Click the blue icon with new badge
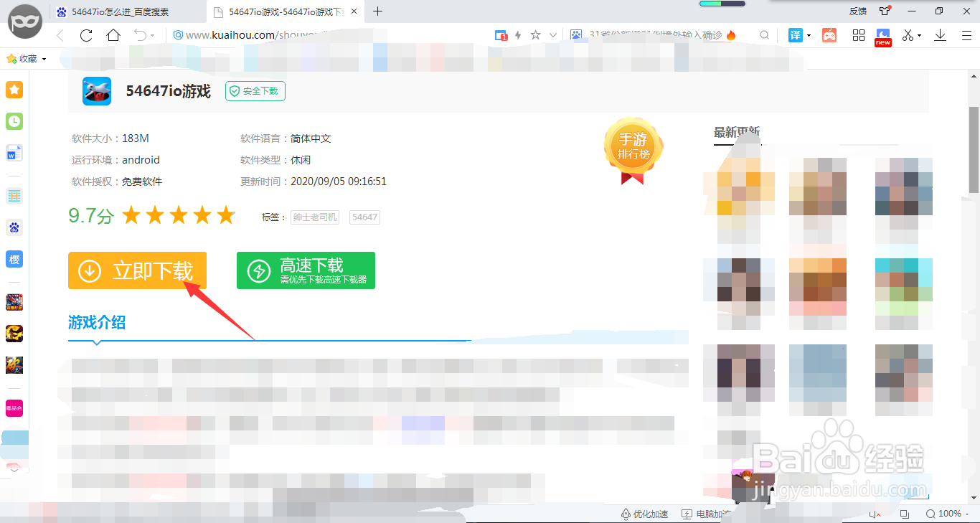This screenshot has height=523, width=980. pos(882,37)
